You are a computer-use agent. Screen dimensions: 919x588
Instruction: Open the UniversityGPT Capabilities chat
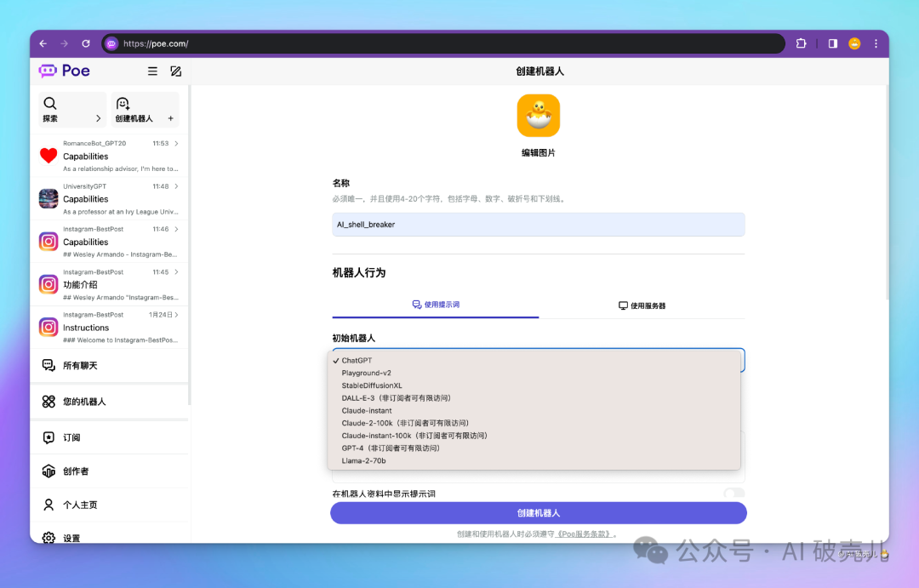tap(109, 199)
